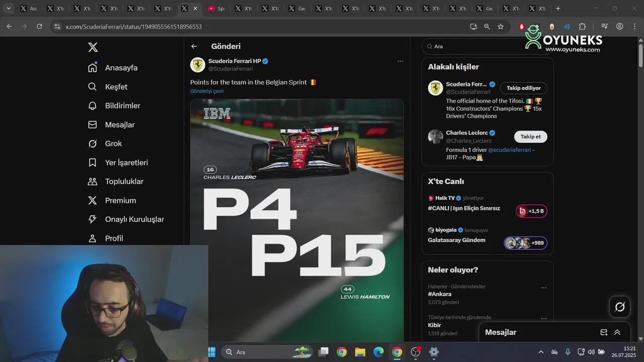Open the red hand ad-blocker extension
The image size is (644, 362).
pyautogui.click(x=522, y=27)
